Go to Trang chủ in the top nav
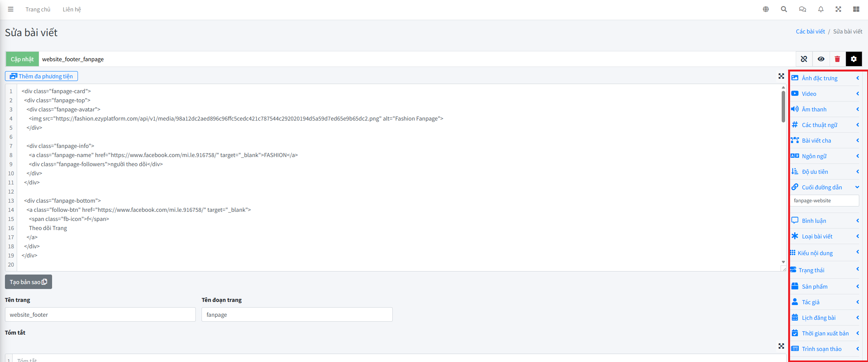The width and height of the screenshot is (868, 362). 38,9
